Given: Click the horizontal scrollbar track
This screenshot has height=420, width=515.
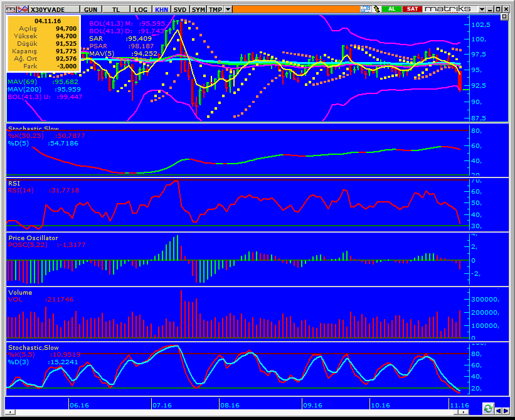Looking at the screenshot, I should tap(236, 412).
